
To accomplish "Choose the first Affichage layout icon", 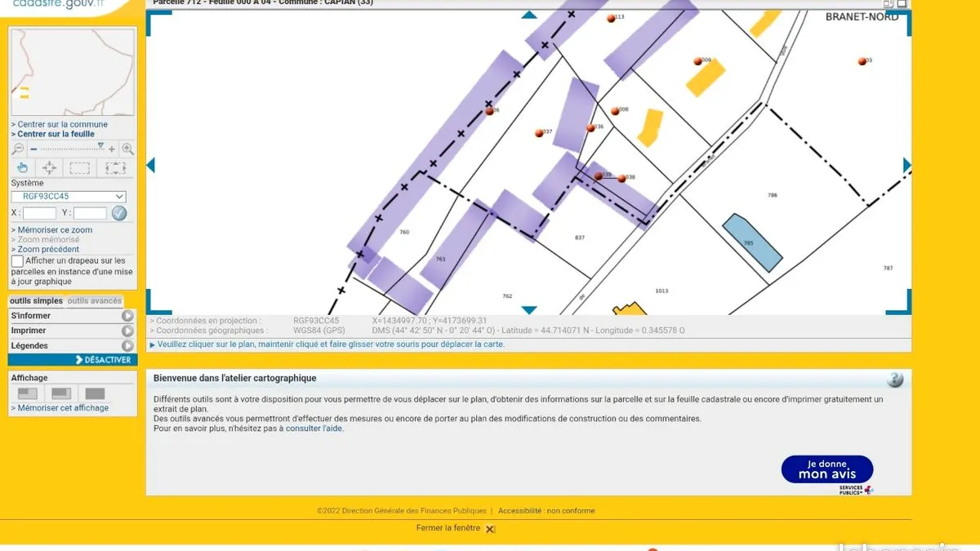I will pos(28,394).
